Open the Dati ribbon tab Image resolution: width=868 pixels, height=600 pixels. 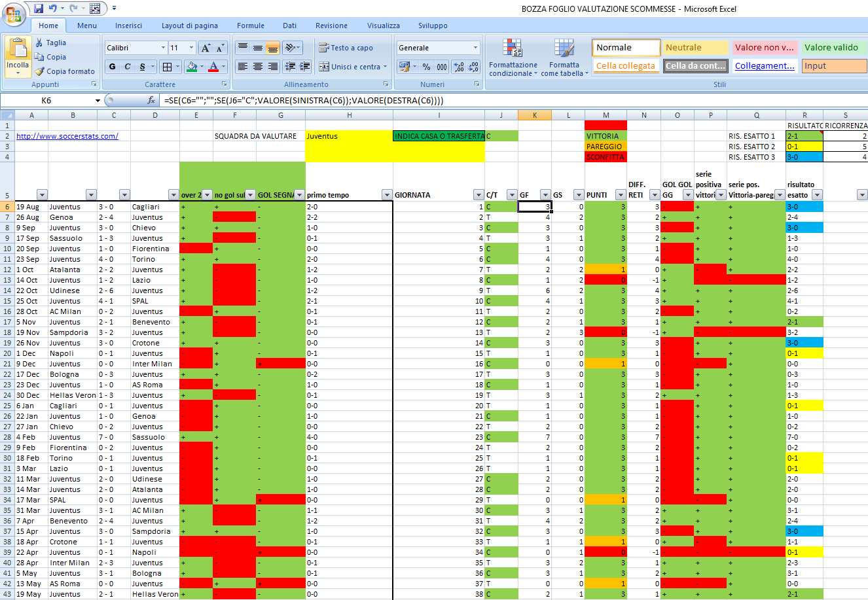[x=289, y=26]
